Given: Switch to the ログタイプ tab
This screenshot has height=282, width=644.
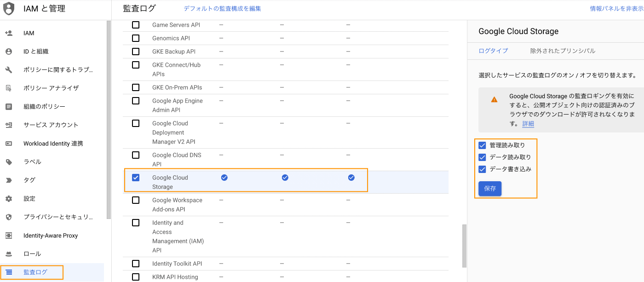Looking at the screenshot, I should point(493,51).
